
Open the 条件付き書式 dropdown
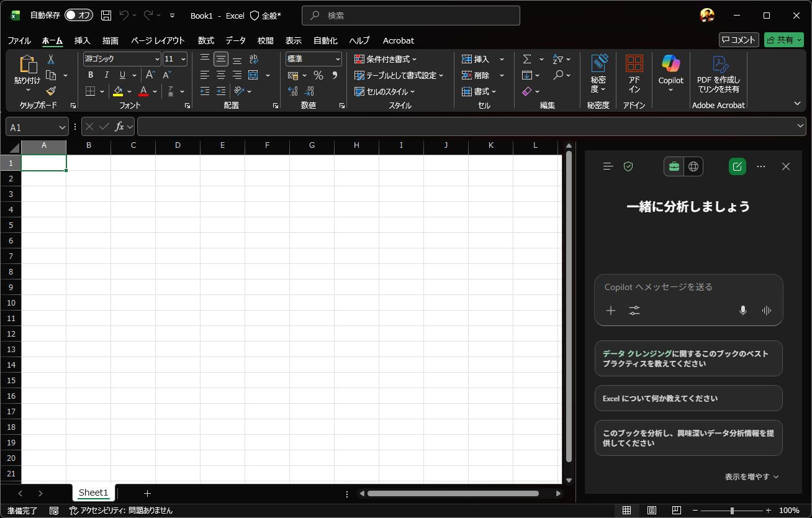pyautogui.click(x=386, y=59)
